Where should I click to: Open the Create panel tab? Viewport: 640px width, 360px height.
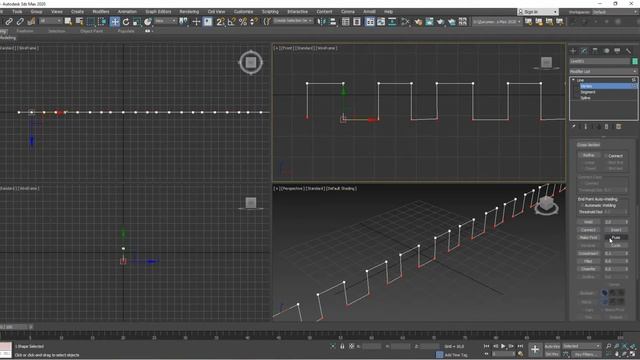573,51
